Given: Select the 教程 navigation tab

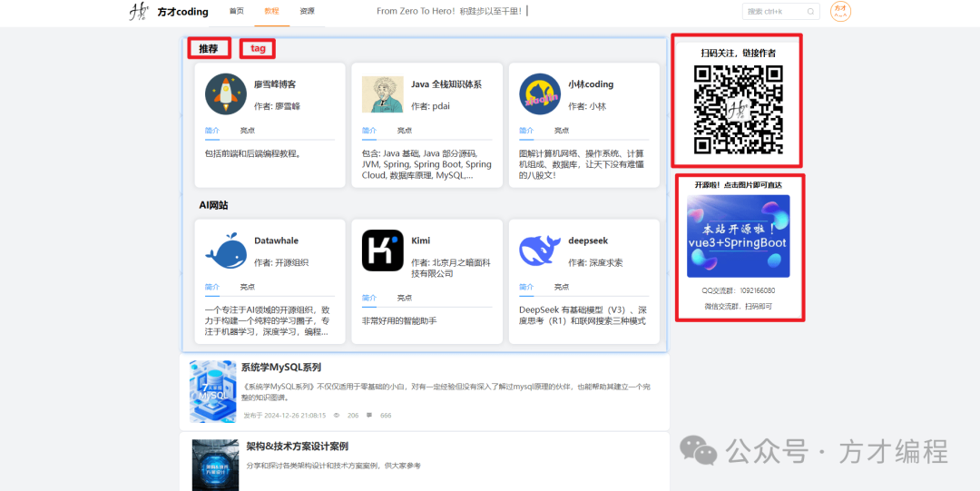Looking at the screenshot, I should 272,11.
